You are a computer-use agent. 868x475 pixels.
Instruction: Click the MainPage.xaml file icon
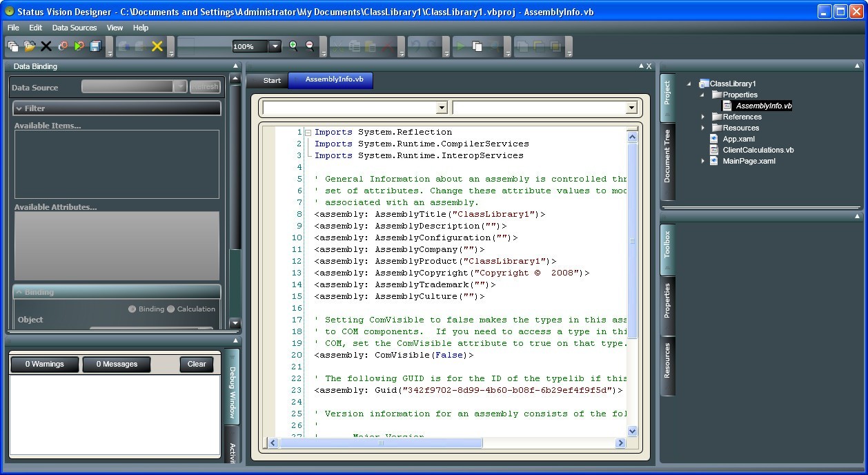pyautogui.click(x=714, y=161)
